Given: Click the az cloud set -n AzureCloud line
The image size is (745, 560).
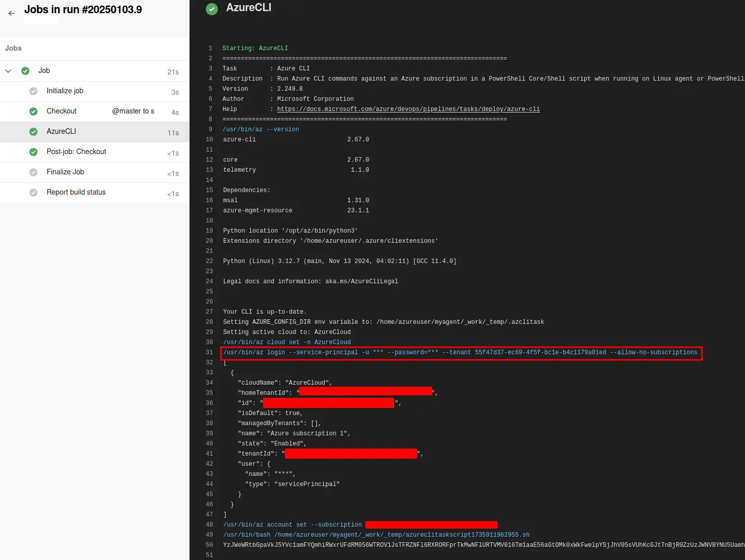Looking at the screenshot, I should click(x=287, y=342).
